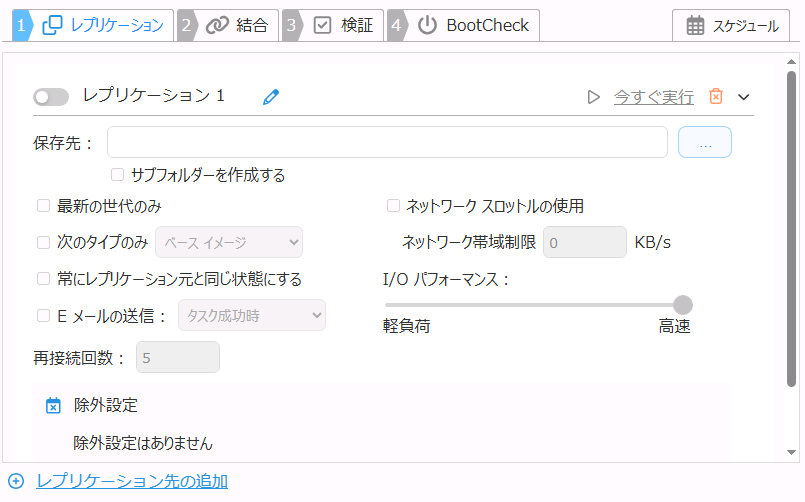Click the calendar icon in スケジュール button
The height and width of the screenshot is (502, 805).
tap(695, 26)
